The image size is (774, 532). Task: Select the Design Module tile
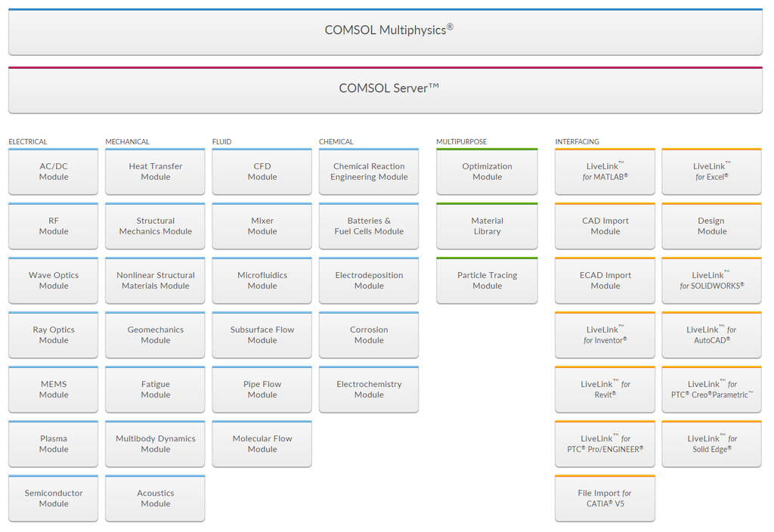click(712, 226)
